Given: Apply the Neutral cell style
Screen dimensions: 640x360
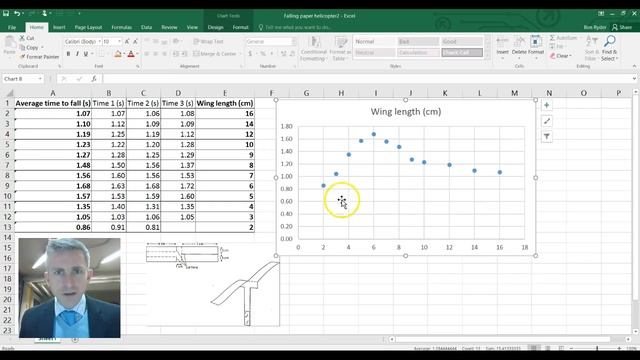Looking at the screenshot, I should click(x=374, y=53).
